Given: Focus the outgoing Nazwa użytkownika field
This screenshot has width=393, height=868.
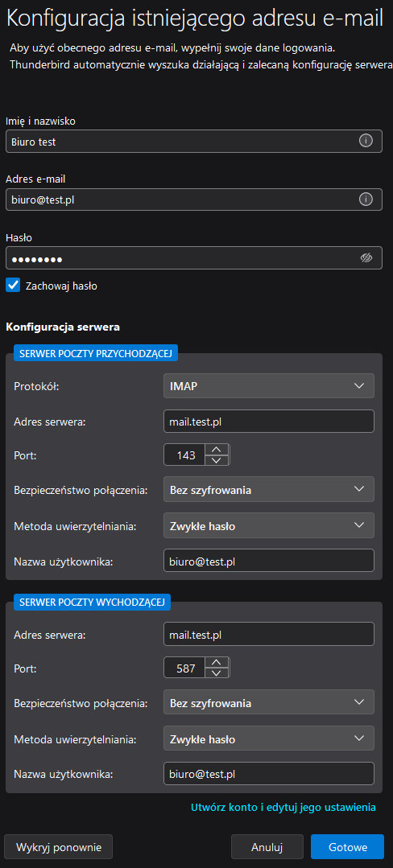Looking at the screenshot, I should pyautogui.click(x=269, y=773).
